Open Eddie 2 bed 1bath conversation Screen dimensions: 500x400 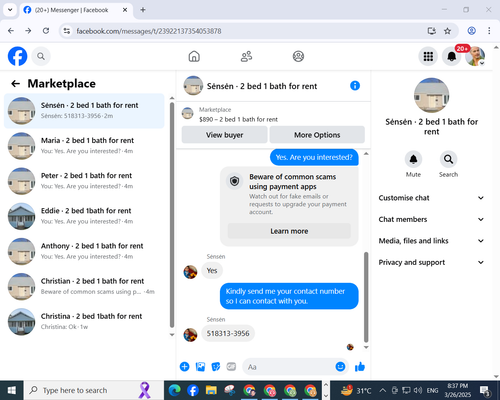tap(84, 216)
